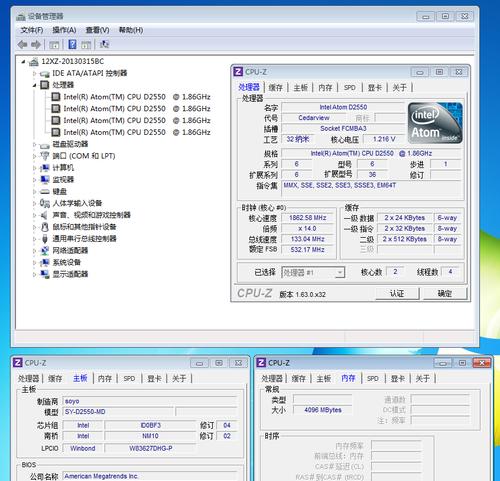This screenshot has width=500, height=481.
Task: Click the 倍频 value x 14.0
Action: (307, 229)
